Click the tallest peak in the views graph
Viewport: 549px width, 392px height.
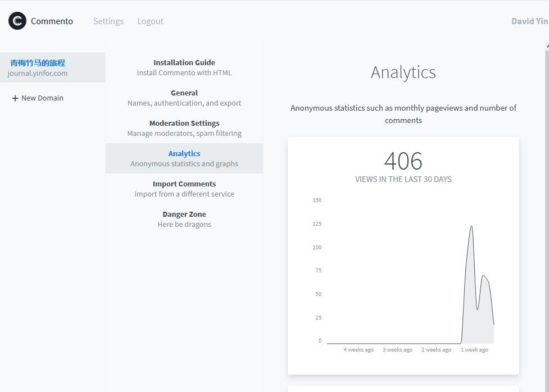tap(471, 226)
